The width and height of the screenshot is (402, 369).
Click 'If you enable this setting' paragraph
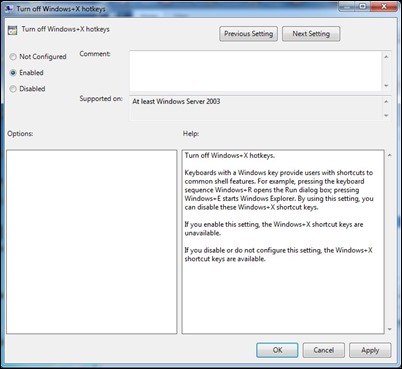(x=274, y=229)
